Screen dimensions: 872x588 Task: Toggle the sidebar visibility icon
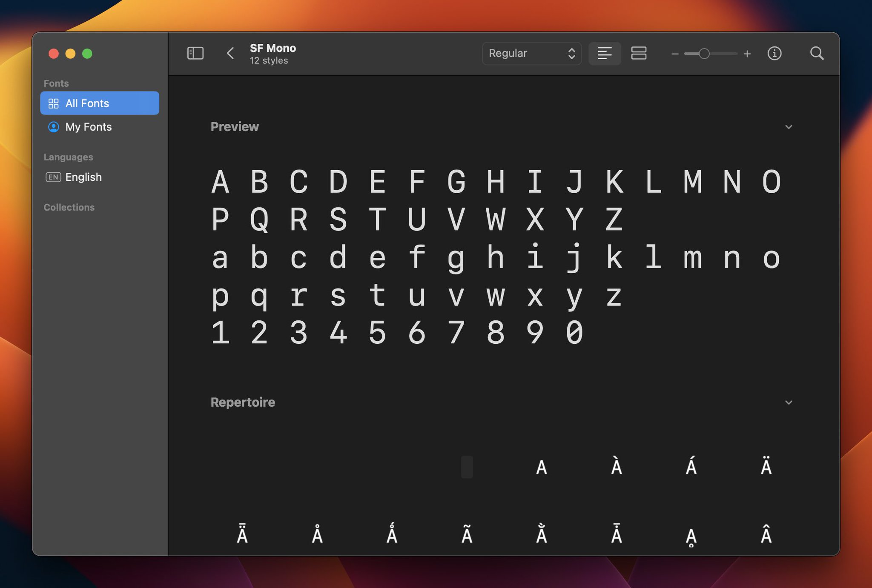click(195, 53)
